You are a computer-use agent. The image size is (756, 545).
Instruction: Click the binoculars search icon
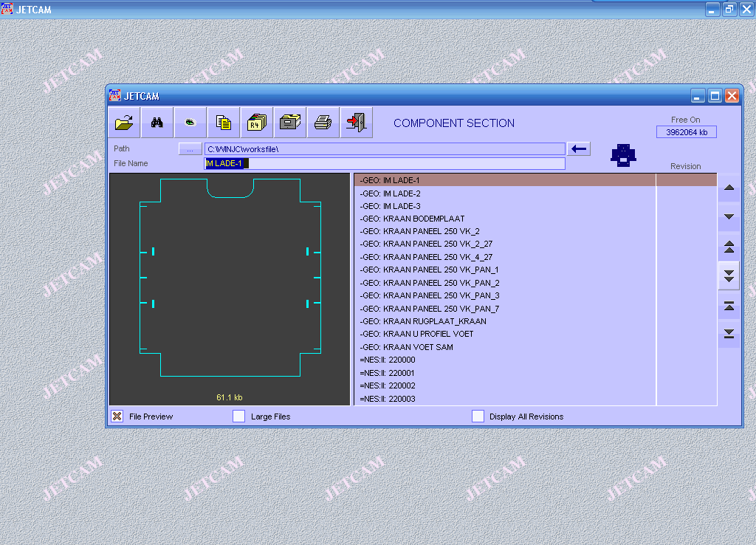point(157,123)
